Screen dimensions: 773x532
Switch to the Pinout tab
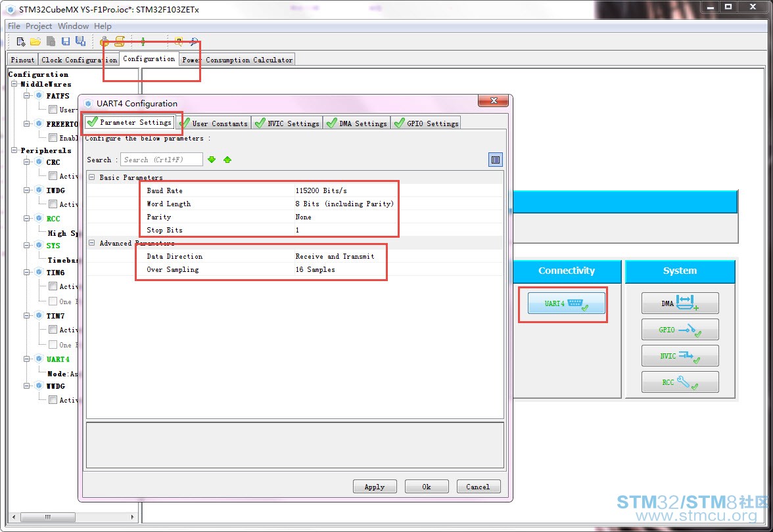click(x=22, y=60)
